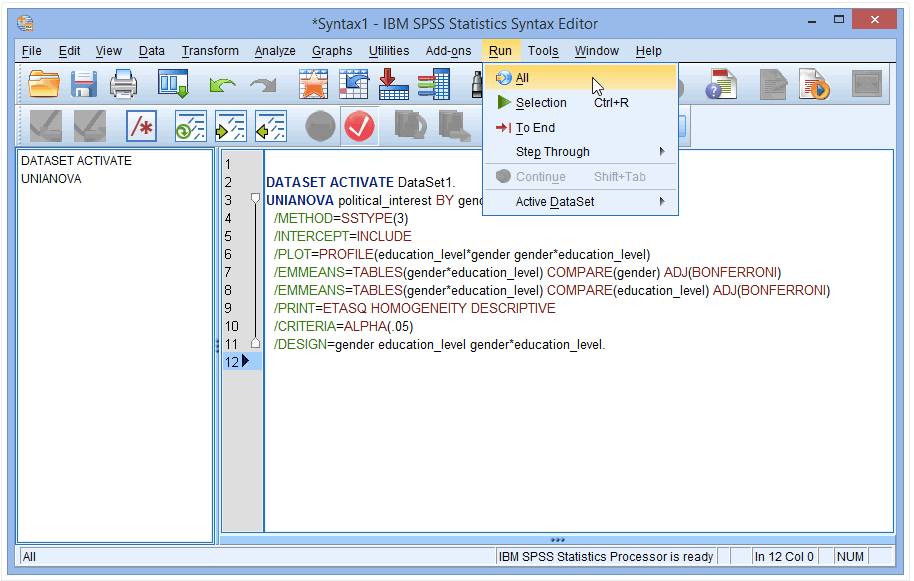Viewport: 914px width, 581px height.
Task: Click the In 12 Col 0 status indicator
Action: (783, 557)
